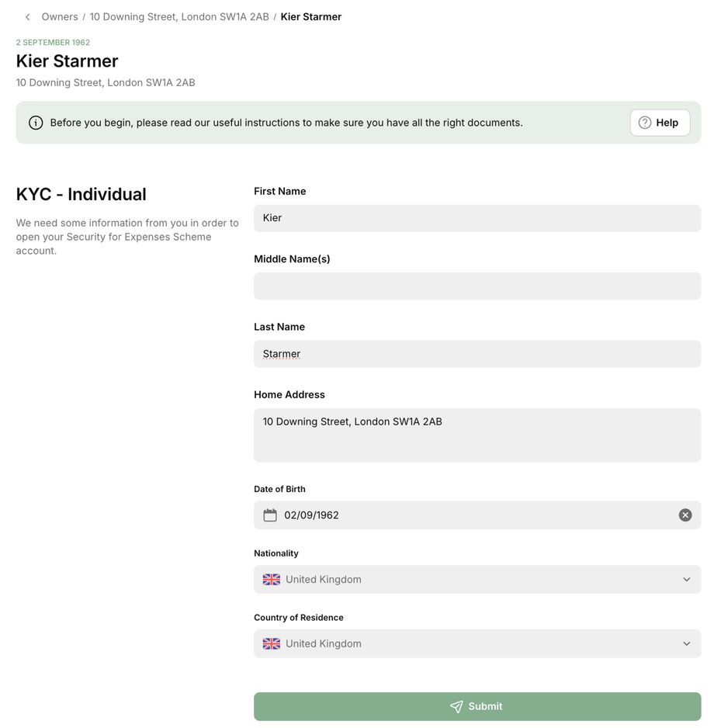The height and width of the screenshot is (728, 714).
Task: Open the 10 Downing Street breadcrumb link
Action: click(x=179, y=17)
